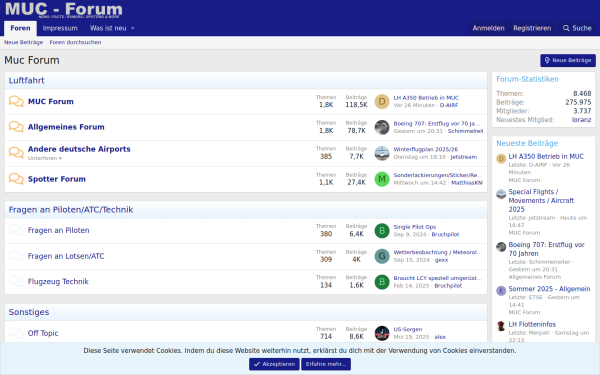Click the Off Topic bubble icon

[16, 333]
